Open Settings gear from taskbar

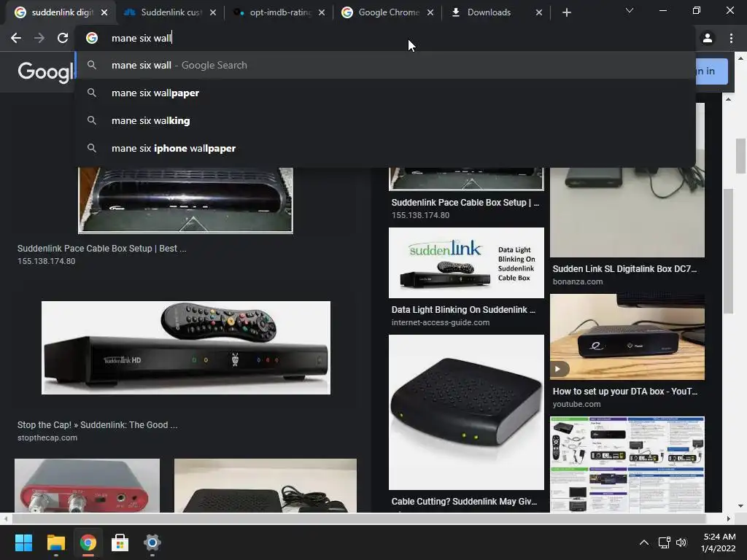[x=152, y=542]
